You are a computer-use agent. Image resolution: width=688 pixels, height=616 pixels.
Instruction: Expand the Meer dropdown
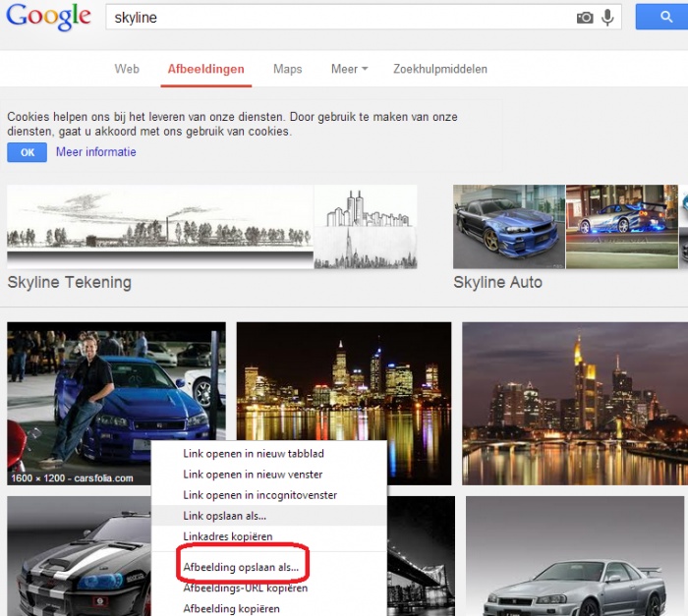point(349,69)
